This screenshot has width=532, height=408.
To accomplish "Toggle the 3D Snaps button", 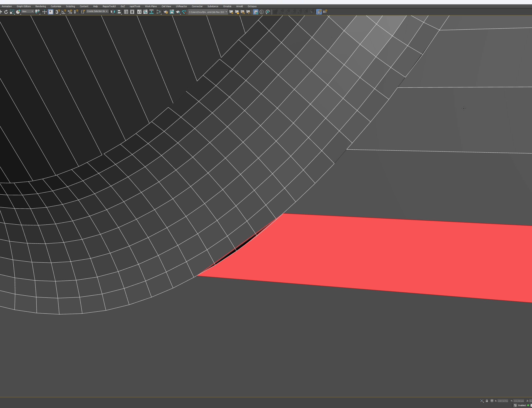I will [x=57, y=12].
